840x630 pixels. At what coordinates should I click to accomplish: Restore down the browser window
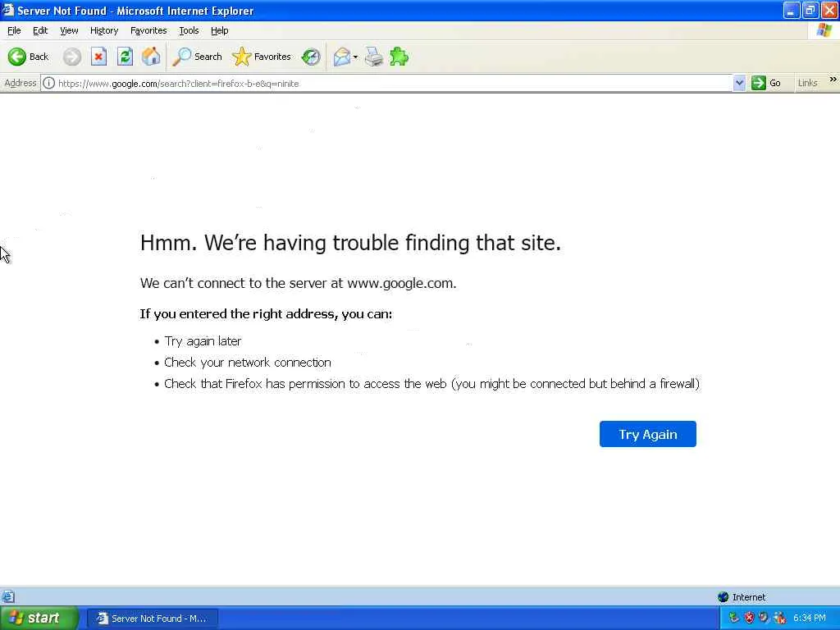point(810,10)
